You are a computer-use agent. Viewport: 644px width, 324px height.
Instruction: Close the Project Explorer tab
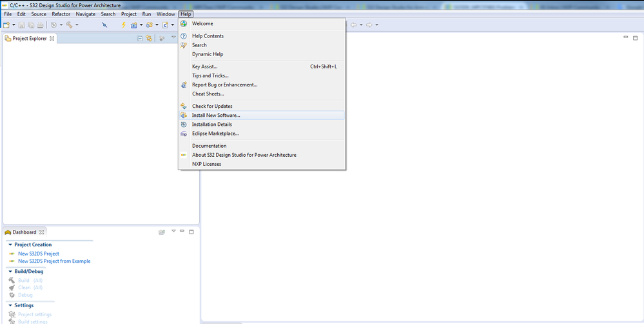pos(52,39)
